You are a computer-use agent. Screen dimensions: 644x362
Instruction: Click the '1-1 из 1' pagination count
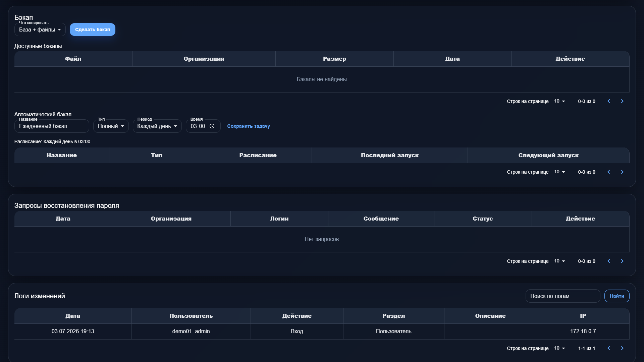click(587, 348)
